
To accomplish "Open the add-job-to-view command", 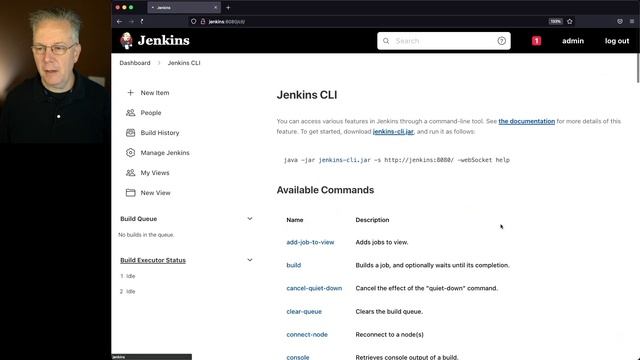I will pos(310,242).
